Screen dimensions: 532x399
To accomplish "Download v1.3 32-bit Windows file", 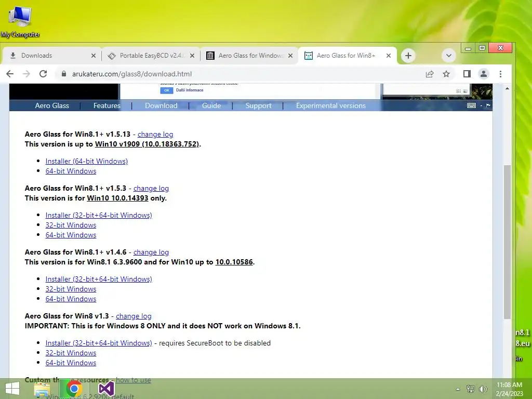I will 71,353.
